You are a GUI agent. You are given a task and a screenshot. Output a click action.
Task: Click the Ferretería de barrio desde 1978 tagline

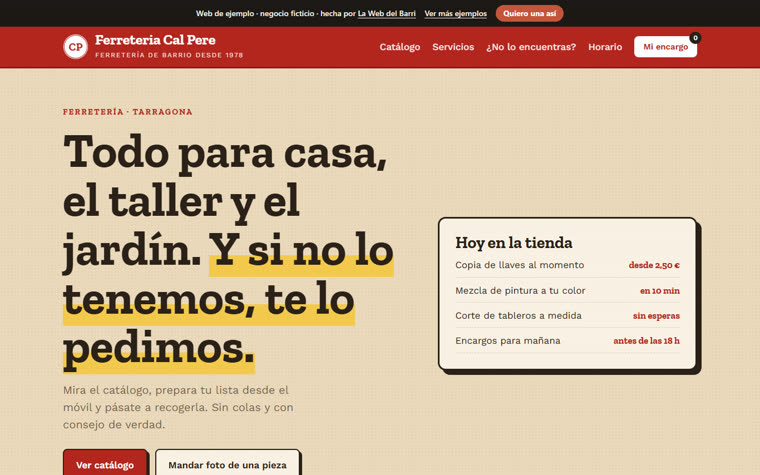click(169, 55)
